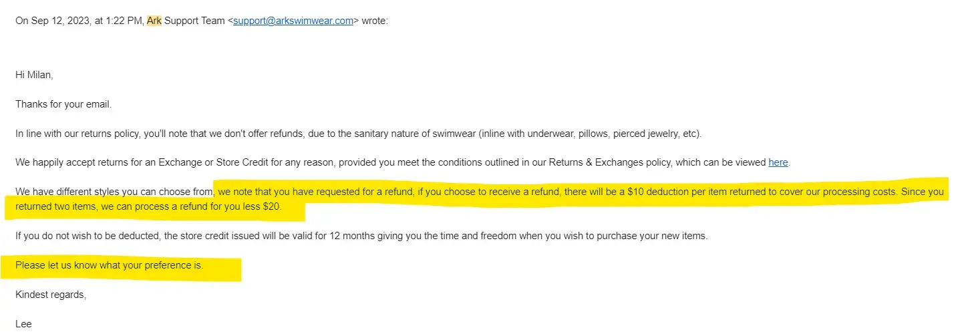This screenshot has height=332, width=980.
Task: Click the 'Kindest regards,' closing line
Action: tap(51, 294)
